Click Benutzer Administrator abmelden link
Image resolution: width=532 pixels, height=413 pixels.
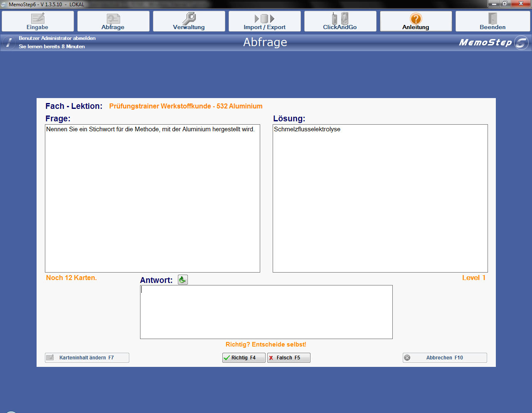coord(57,38)
